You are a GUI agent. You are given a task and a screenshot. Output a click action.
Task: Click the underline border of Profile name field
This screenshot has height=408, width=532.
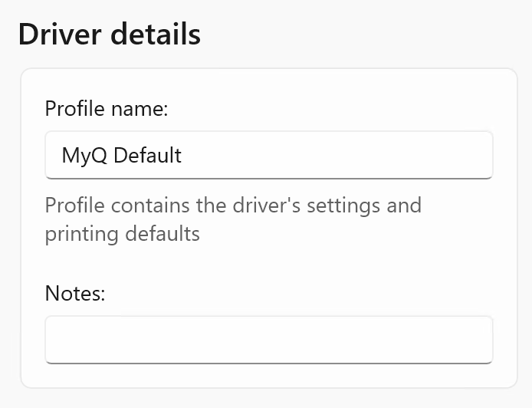pos(268,178)
